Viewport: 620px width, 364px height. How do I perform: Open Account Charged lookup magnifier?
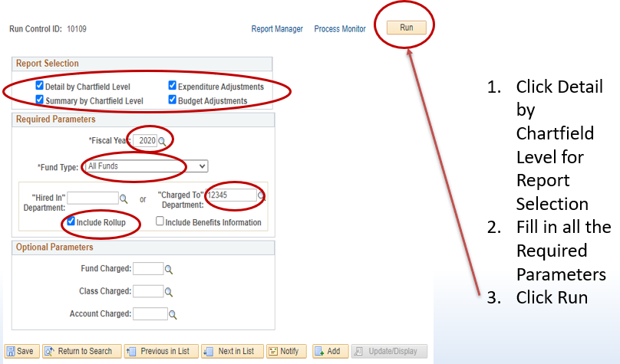tap(173, 315)
